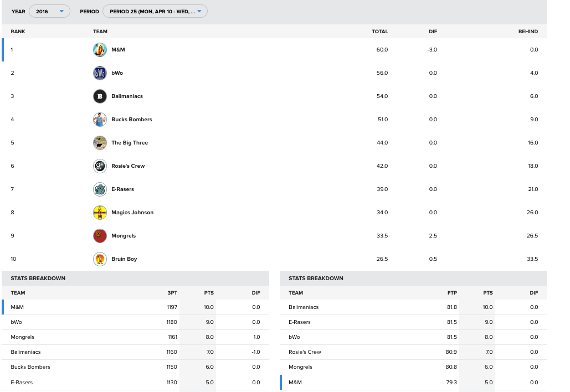
Task: Click the E-Rasers team logo
Action: coord(100,189)
